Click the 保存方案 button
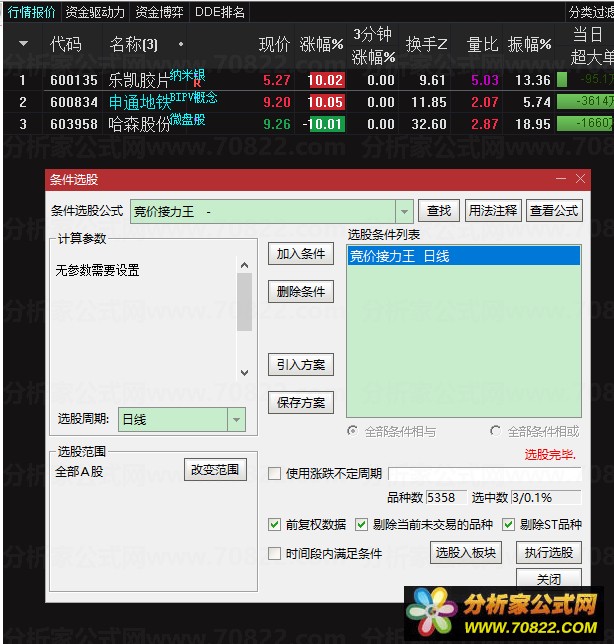Image resolution: width=614 pixels, height=644 pixels. pos(301,402)
